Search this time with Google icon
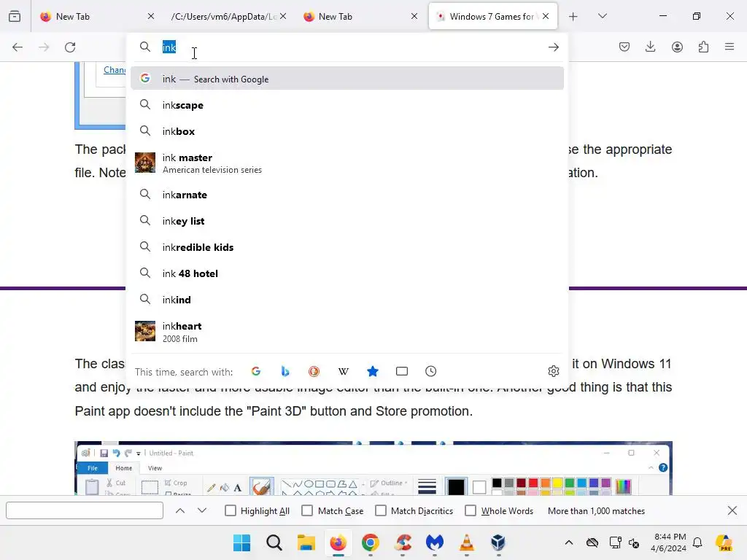 point(256,371)
